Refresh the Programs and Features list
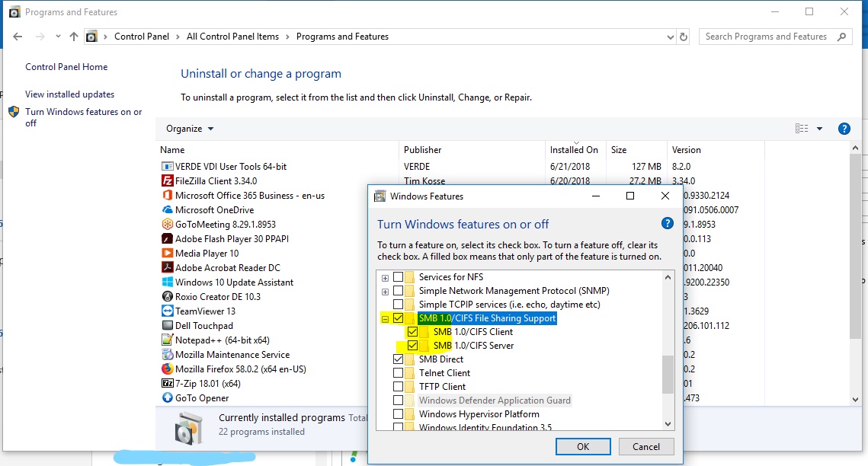This screenshot has height=466, width=868. [x=684, y=37]
